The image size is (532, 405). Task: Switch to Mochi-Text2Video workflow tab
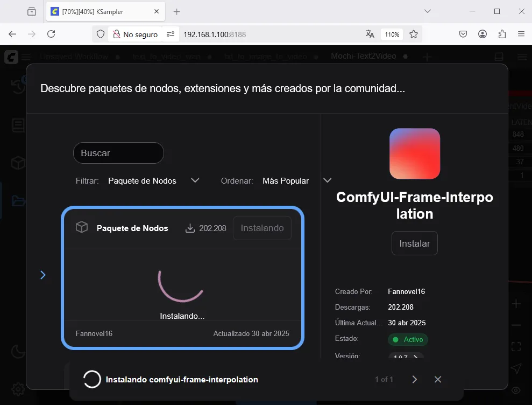(364, 56)
